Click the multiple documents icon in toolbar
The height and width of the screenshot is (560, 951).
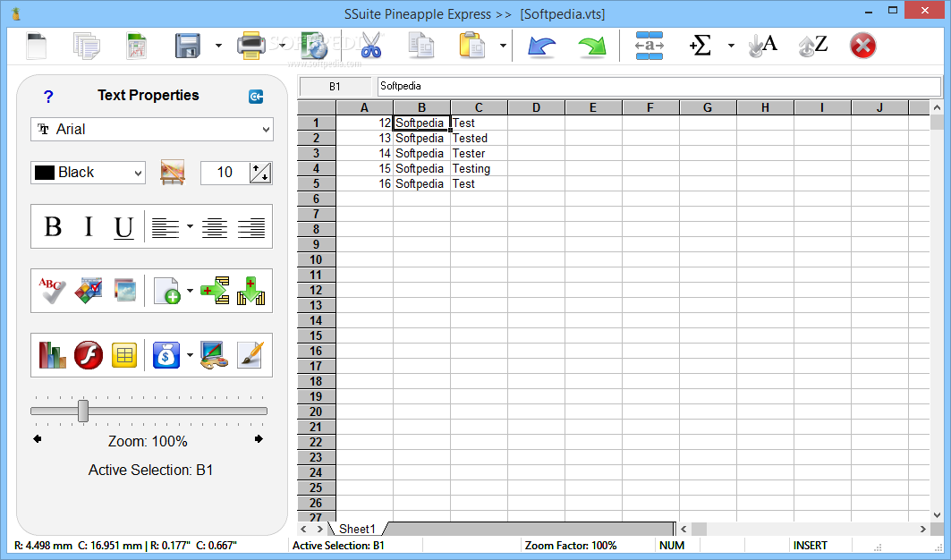click(87, 46)
